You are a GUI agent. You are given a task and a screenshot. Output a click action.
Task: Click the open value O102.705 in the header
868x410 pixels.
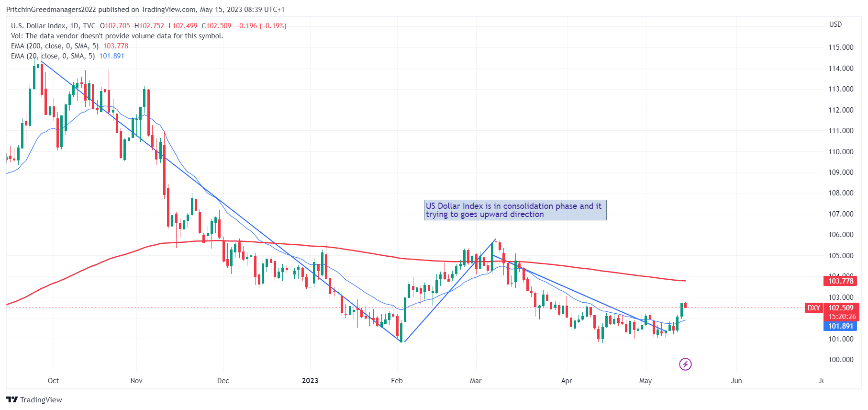point(115,26)
